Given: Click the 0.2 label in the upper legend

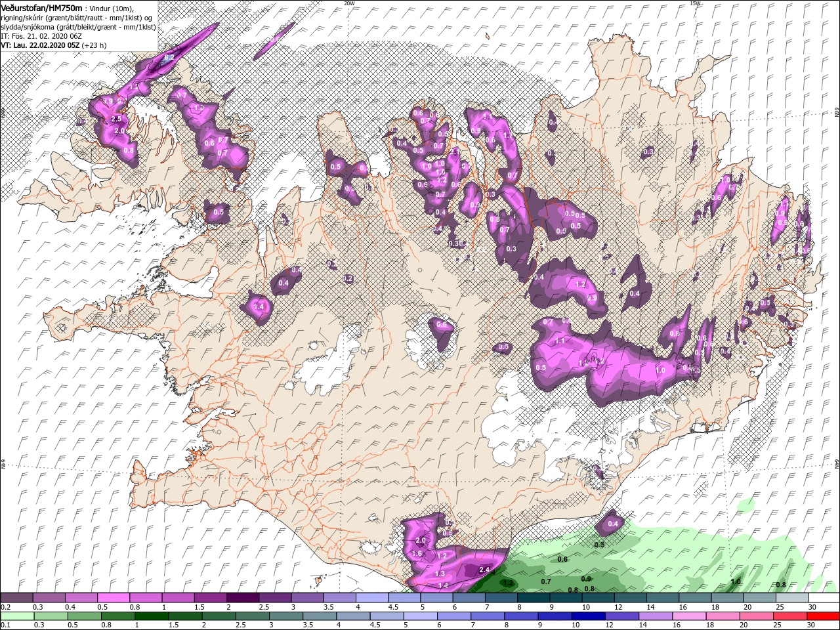Looking at the screenshot, I should point(7,607).
